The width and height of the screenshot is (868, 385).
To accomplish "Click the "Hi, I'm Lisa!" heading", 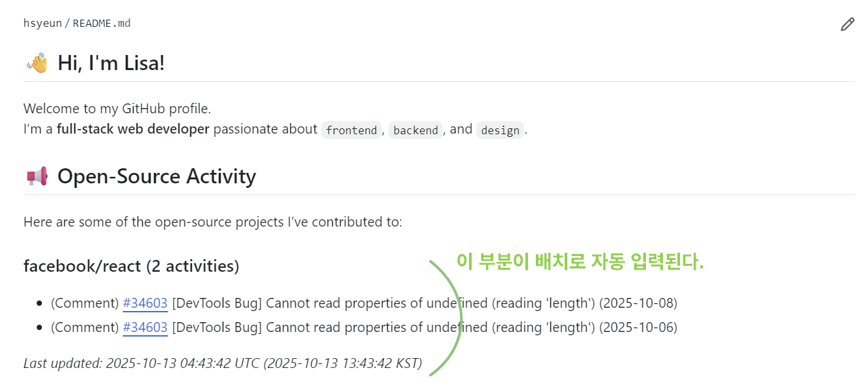I will [x=111, y=64].
